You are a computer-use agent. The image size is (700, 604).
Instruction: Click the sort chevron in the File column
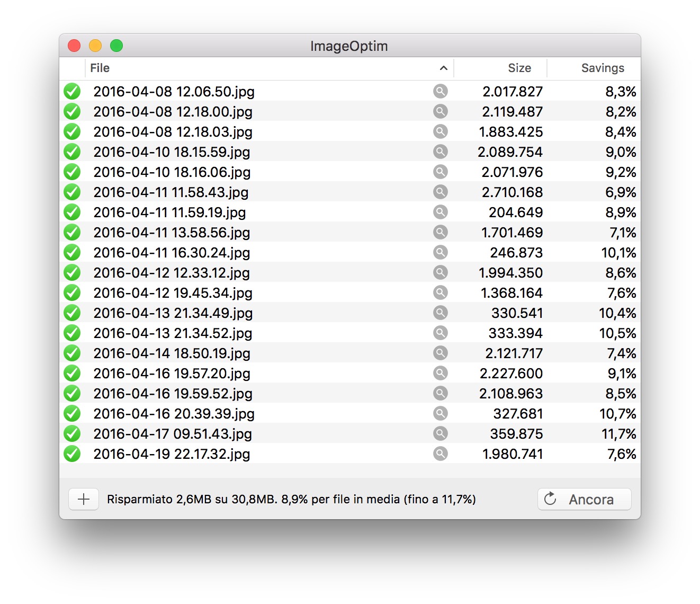click(444, 68)
